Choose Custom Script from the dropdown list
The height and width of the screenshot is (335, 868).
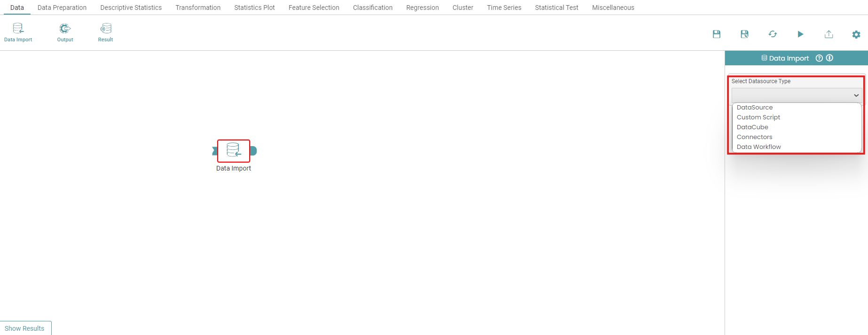[x=758, y=117]
